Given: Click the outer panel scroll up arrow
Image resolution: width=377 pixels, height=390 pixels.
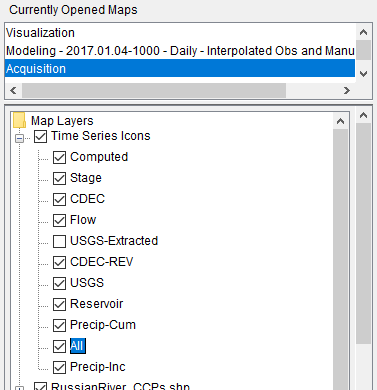Looking at the screenshot, I should [x=363, y=115].
